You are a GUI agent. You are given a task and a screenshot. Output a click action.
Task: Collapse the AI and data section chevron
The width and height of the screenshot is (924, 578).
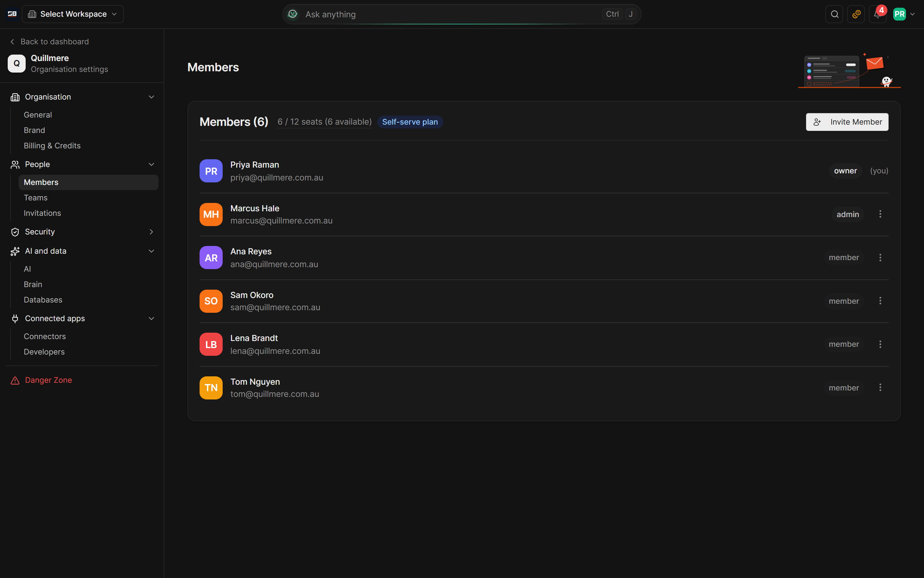pyautogui.click(x=151, y=251)
